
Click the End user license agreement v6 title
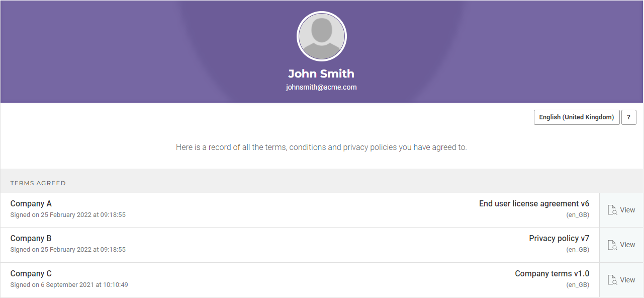pyautogui.click(x=534, y=204)
